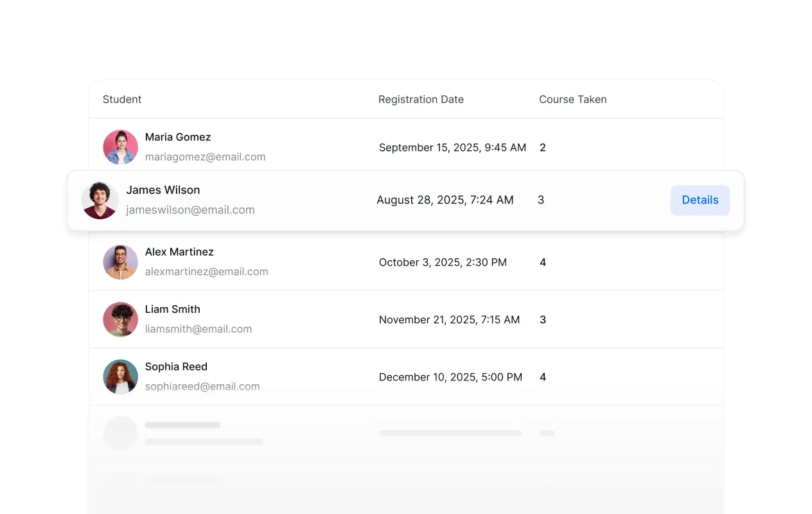Viewport: 812px width, 514px height.
Task: Click the Sophia Reed name
Action: (176, 367)
